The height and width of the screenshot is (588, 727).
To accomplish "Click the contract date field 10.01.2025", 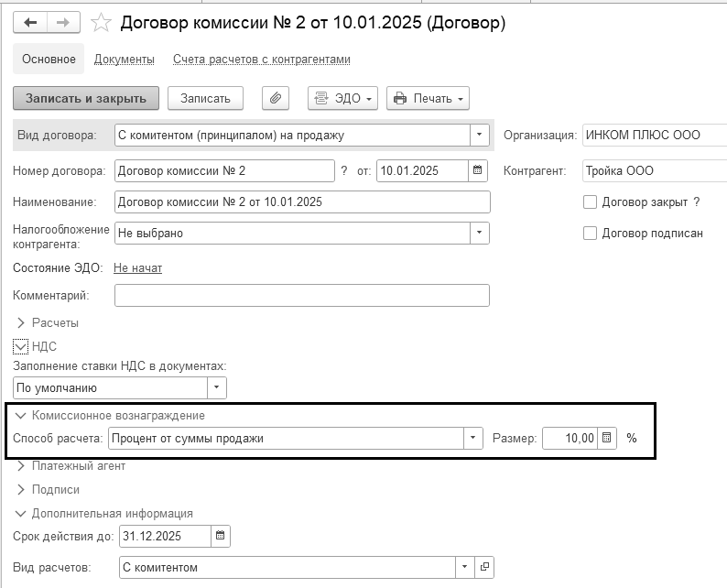I will tap(422, 170).
